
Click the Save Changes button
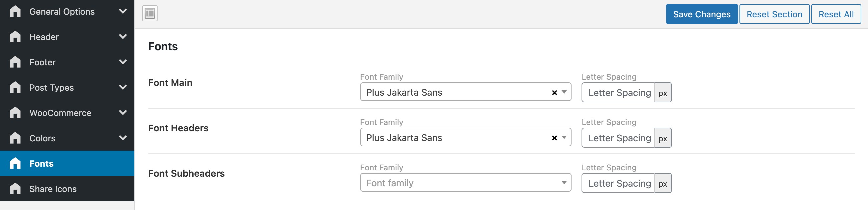701,14
